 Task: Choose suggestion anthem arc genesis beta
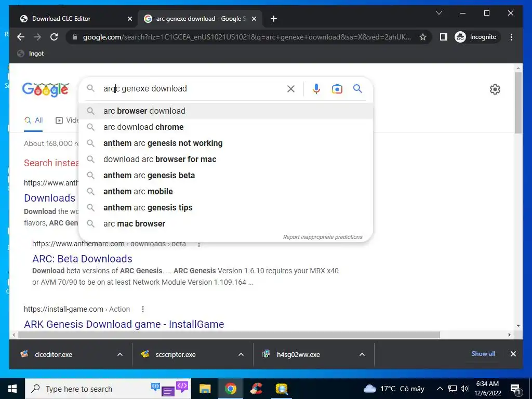[225, 176]
